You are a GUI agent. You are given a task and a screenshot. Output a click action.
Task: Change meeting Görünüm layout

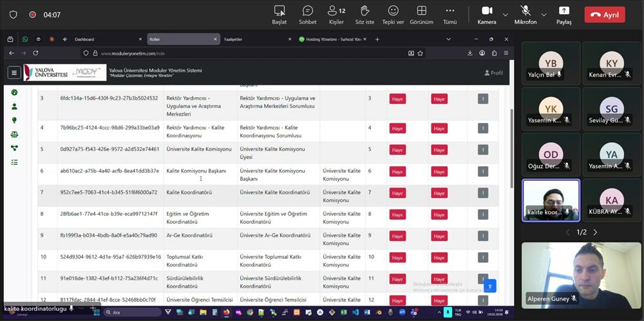421,14
